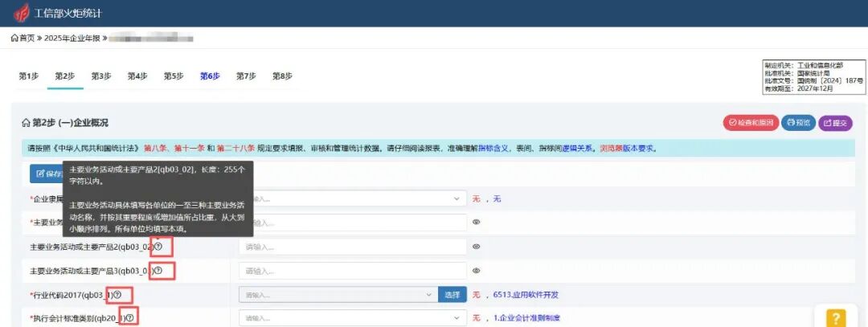Click the 第2步 (一)企业概况 heading
The height and width of the screenshot is (327, 868).
[x=70, y=123]
